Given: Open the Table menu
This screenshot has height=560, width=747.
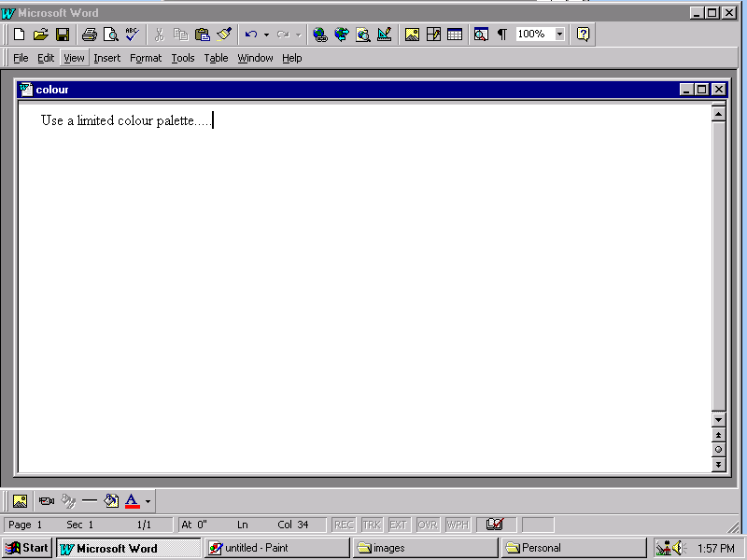Looking at the screenshot, I should (x=216, y=58).
